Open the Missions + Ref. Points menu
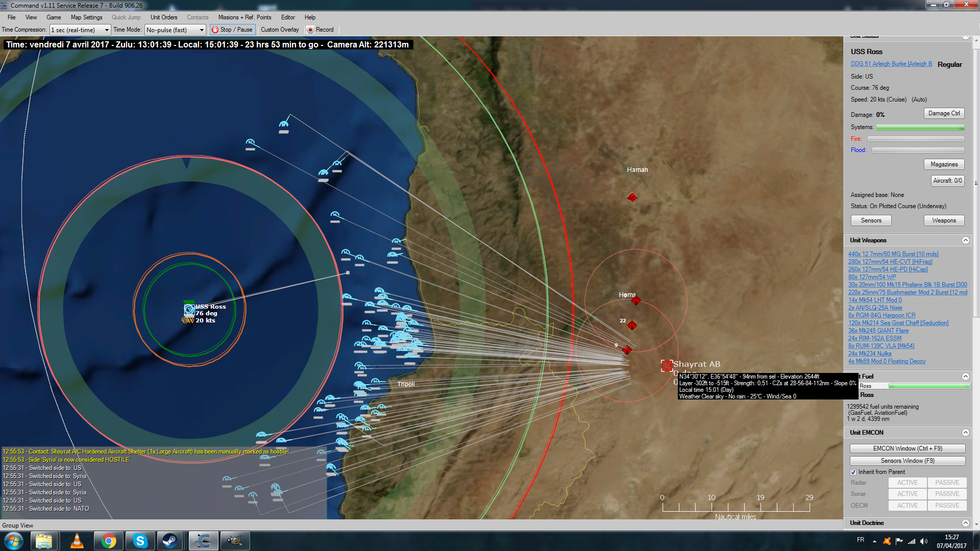This screenshot has width=980, height=551. click(x=244, y=17)
